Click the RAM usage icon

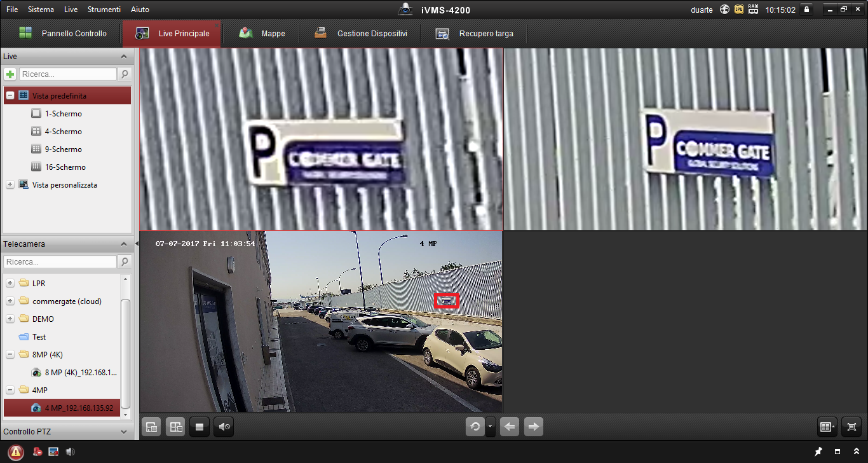[754, 10]
